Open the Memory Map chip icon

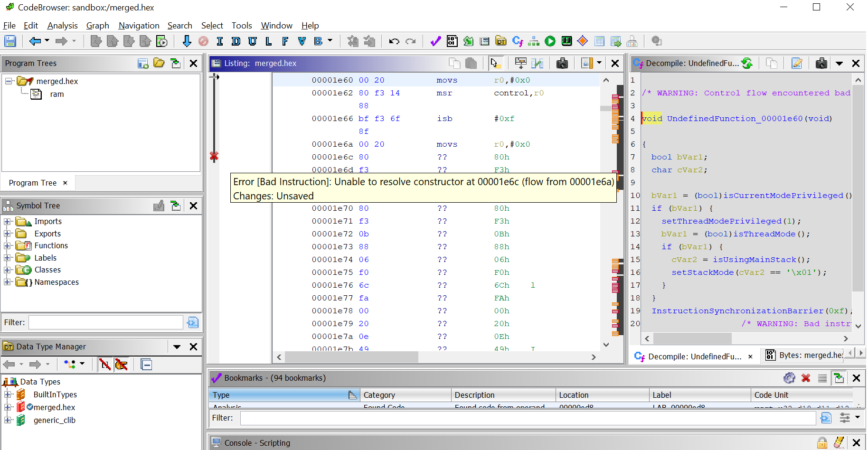tap(566, 41)
